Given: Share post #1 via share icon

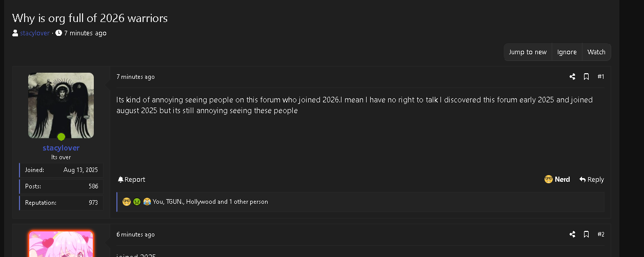Looking at the screenshot, I should click(x=572, y=77).
